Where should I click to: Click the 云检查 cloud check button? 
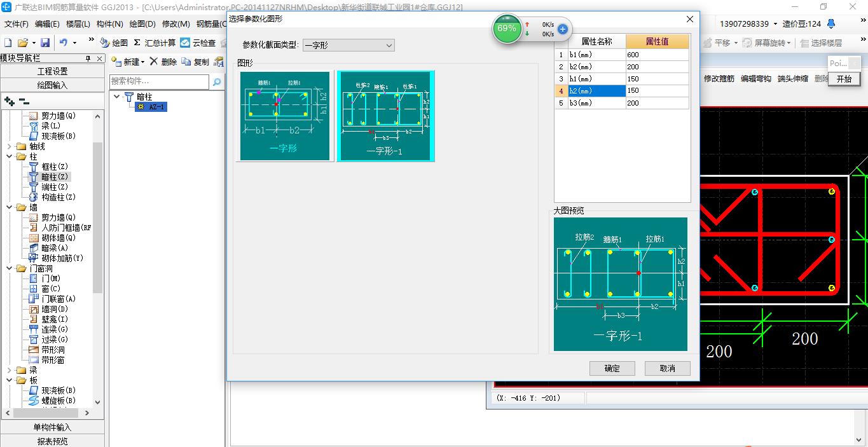click(x=198, y=43)
